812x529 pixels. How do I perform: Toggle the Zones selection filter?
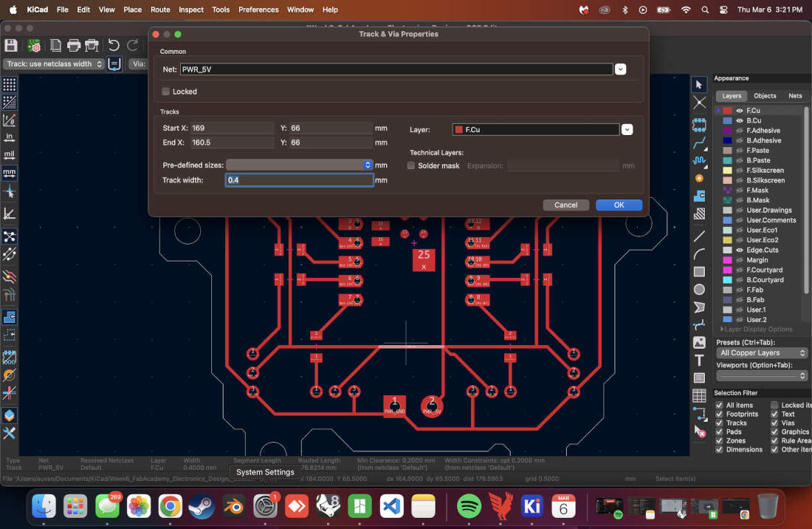719,440
